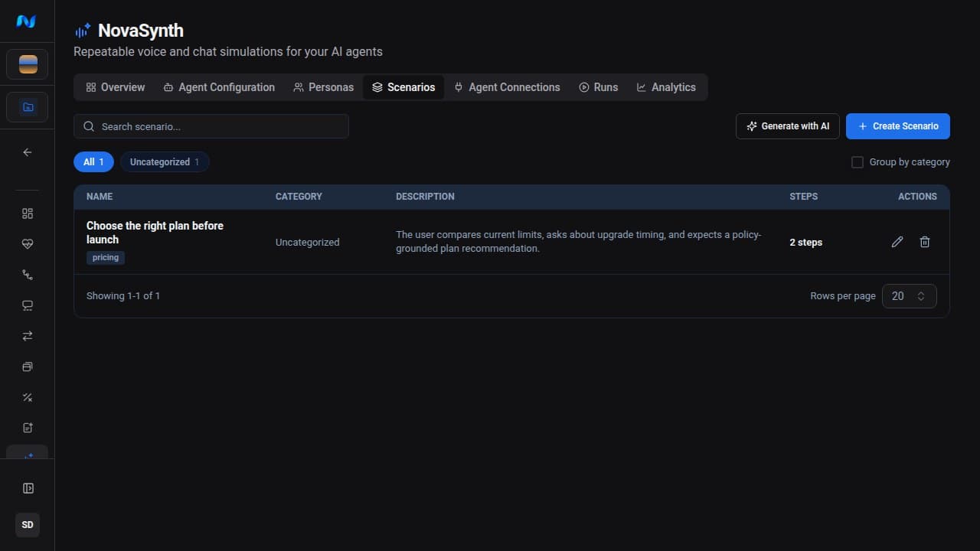This screenshot has height=551, width=980.
Task: Click the NAME column header
Action: tap(100, 197)
